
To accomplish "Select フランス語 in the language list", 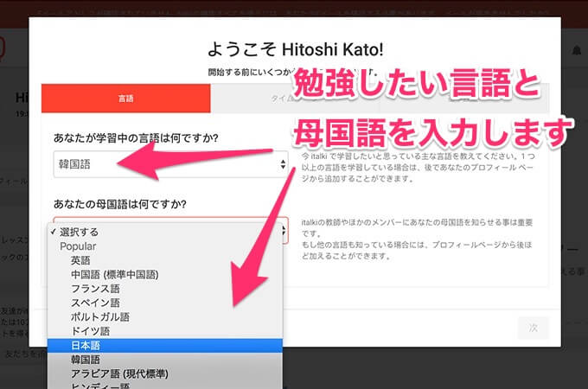I will tap(165, 289).
